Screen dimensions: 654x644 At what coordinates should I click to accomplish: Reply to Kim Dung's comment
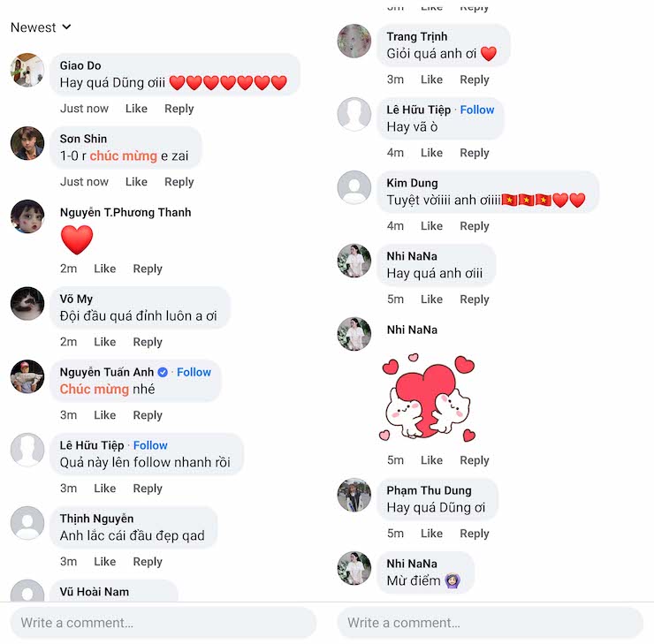pyautogui.click(x=475, y=226)
